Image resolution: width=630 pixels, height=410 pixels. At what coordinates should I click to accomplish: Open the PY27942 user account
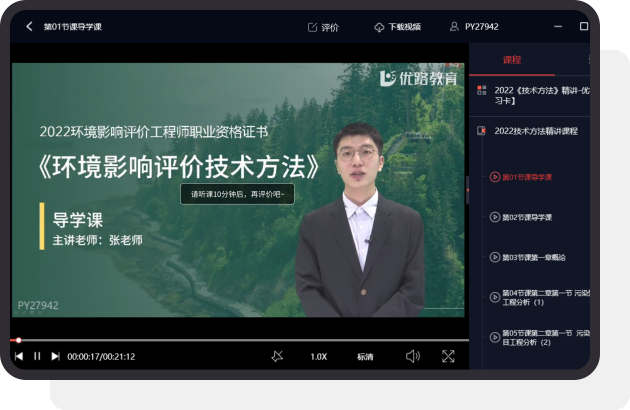tap(474, 27)
